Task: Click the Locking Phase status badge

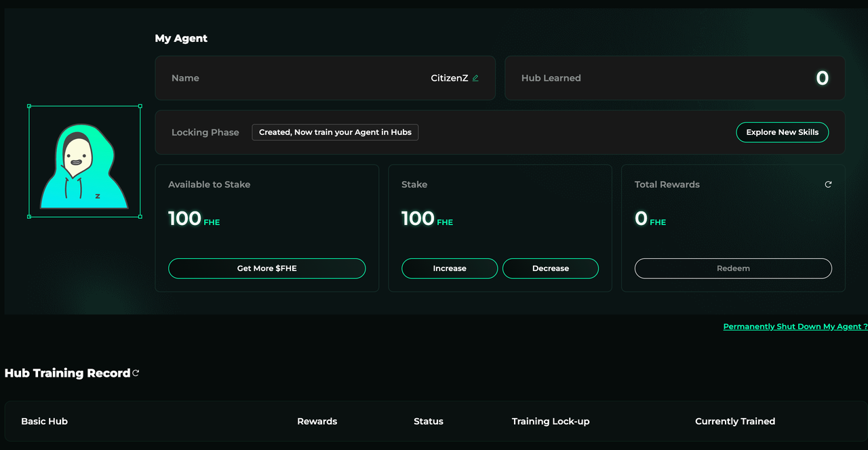Action: [335, 132]
